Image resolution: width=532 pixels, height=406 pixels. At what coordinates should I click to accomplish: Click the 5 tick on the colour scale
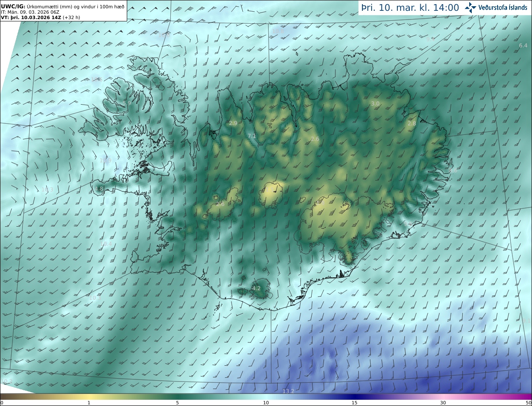pos(177,403)
